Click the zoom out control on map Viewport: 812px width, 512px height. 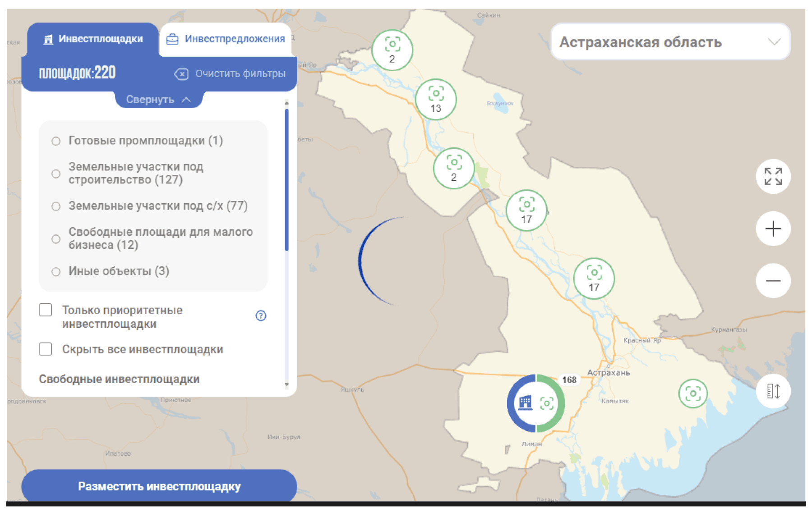[x=773, y=280]
